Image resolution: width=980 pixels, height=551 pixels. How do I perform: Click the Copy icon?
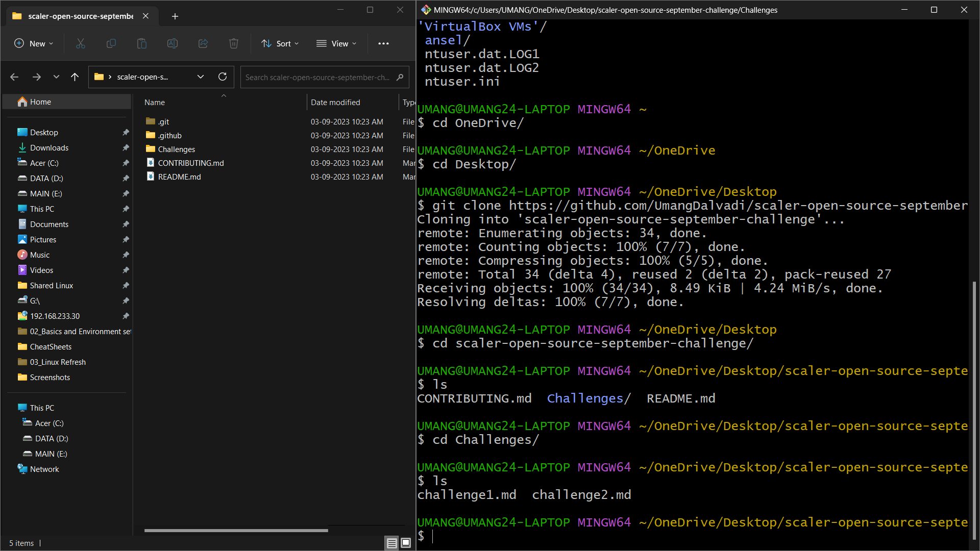(x=111, y=43)
